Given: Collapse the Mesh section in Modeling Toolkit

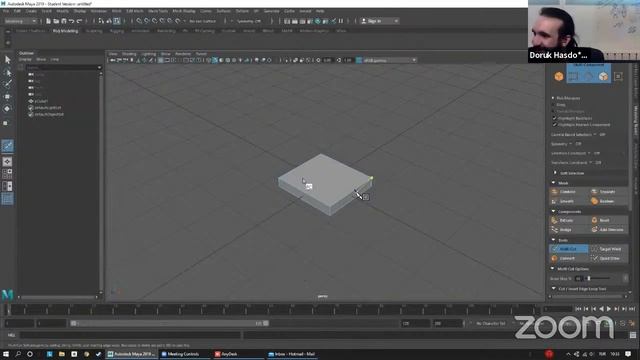Looking at the screenshot, I should (553, 183).
